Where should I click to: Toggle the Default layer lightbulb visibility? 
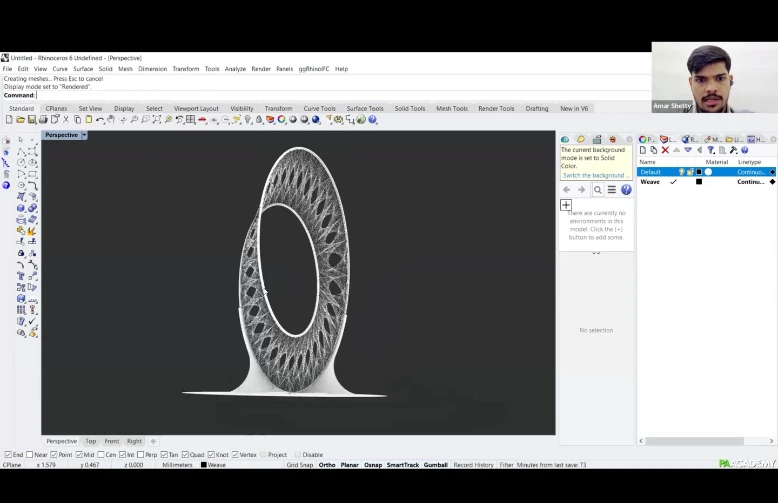(681, 172)
